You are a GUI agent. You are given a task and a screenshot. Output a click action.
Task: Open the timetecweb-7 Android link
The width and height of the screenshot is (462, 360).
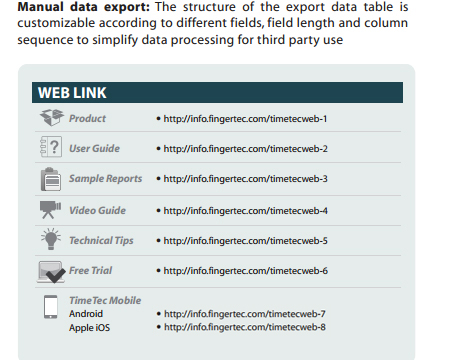coord(245,314)
